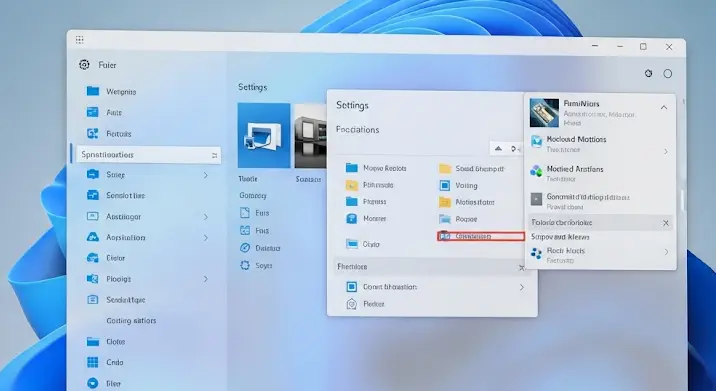Close the Toloria cberiioriolue row
The height and width of the screenshot is (391, 716).
(x=665, y=223)
